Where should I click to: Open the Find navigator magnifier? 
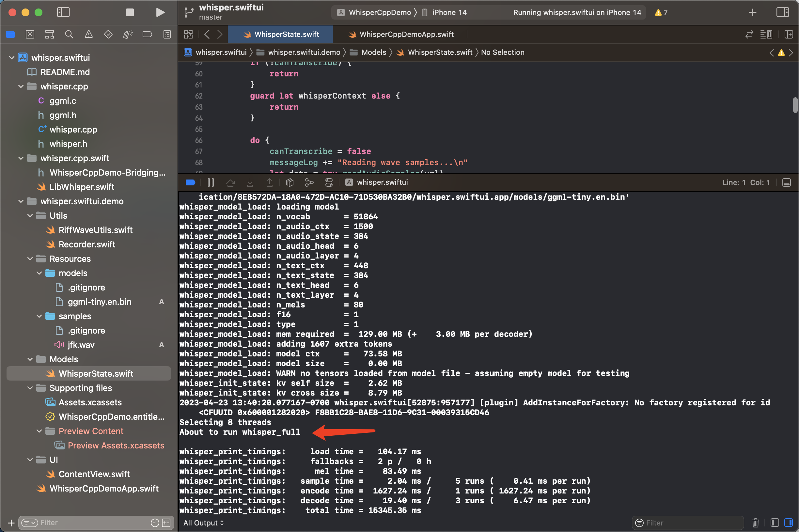pos(69,34)
